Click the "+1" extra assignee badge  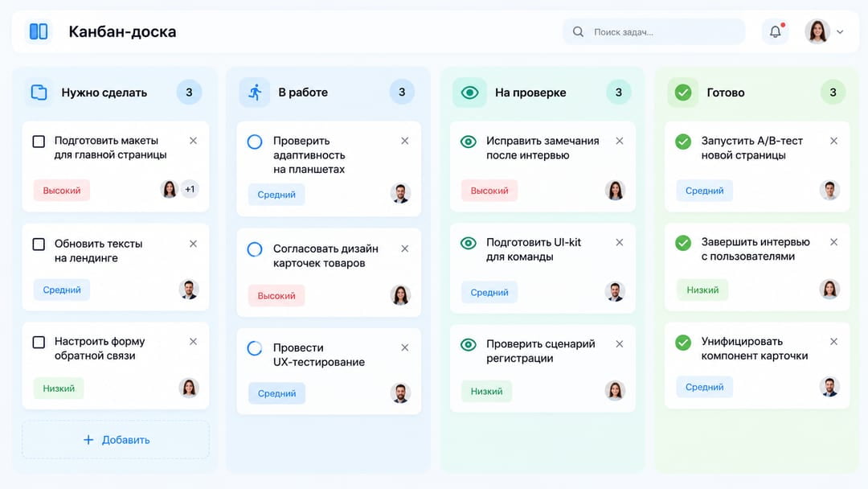(190, 189)
